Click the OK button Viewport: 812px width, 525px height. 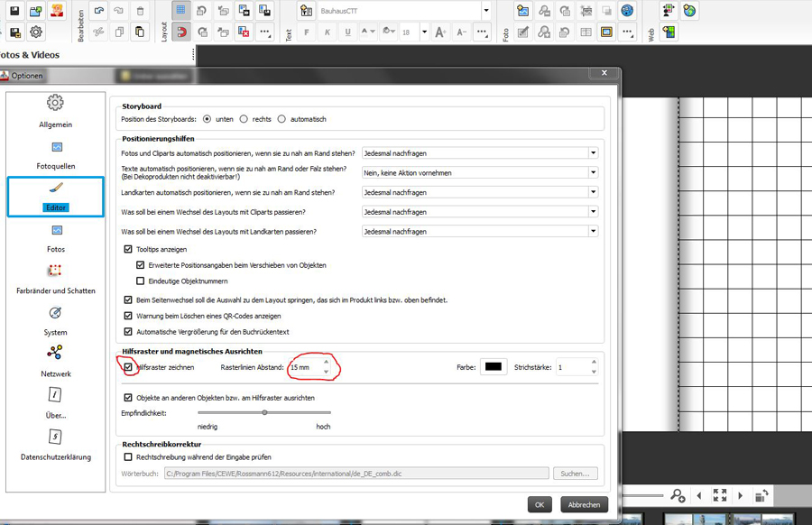(x=540, y=504)
